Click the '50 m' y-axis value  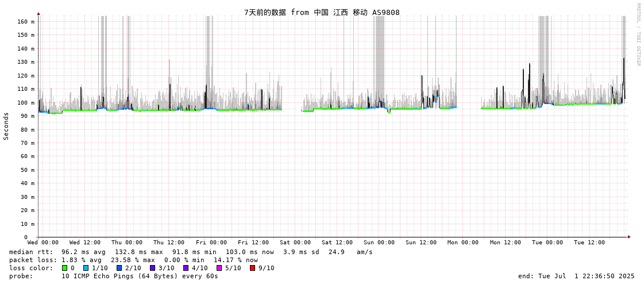[x=28, y=170]
